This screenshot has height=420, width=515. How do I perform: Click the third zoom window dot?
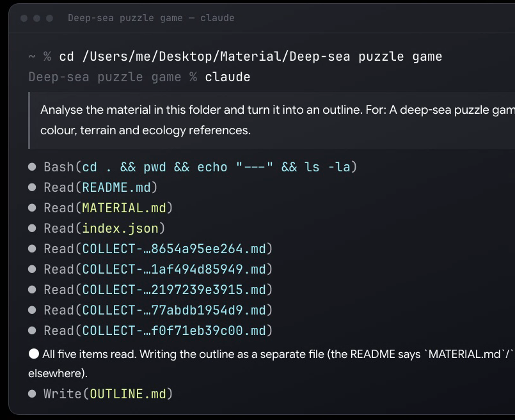[50, 18]
